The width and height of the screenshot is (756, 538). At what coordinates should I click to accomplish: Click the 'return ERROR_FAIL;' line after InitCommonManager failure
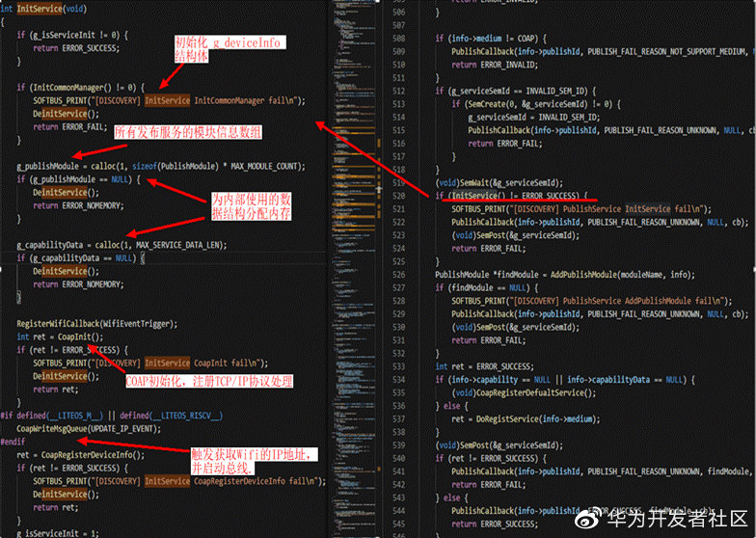click(x=70, y=127)
